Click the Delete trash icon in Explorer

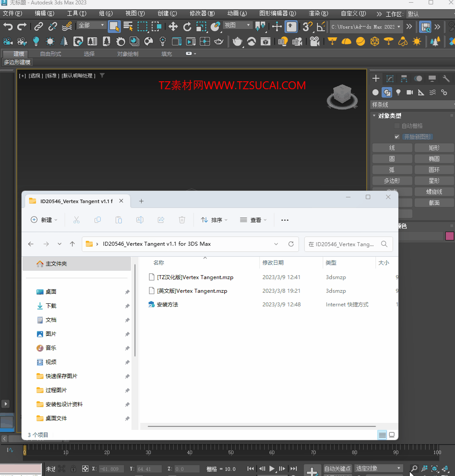182,220
